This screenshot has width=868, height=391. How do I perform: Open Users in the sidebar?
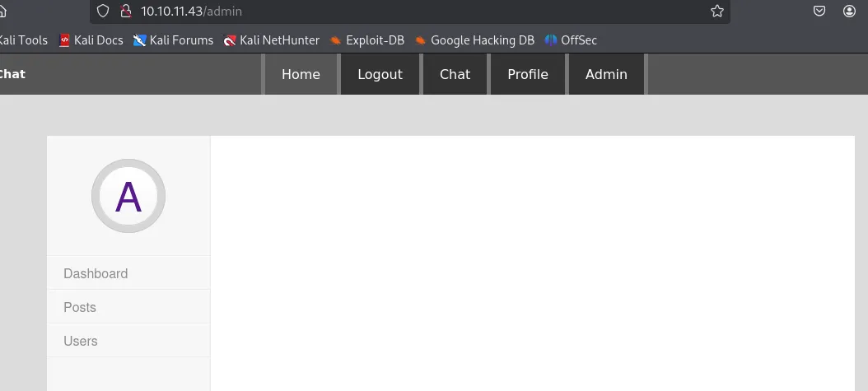click(128, 341)
